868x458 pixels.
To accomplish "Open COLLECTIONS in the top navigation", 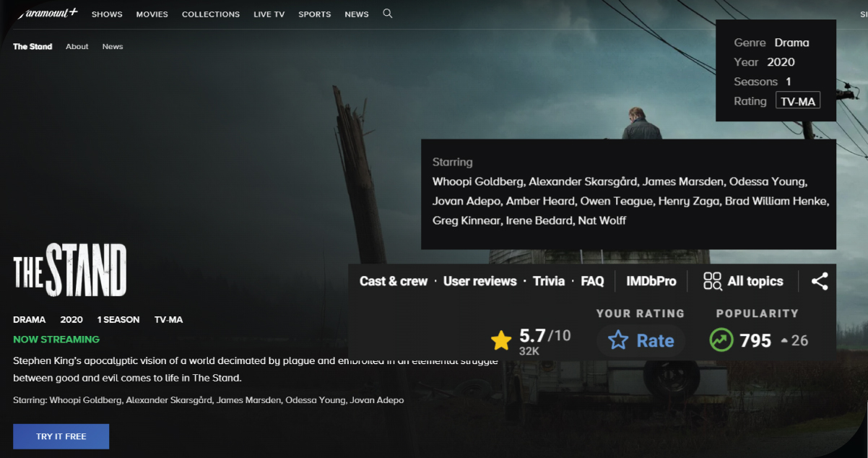I will 211,14.
